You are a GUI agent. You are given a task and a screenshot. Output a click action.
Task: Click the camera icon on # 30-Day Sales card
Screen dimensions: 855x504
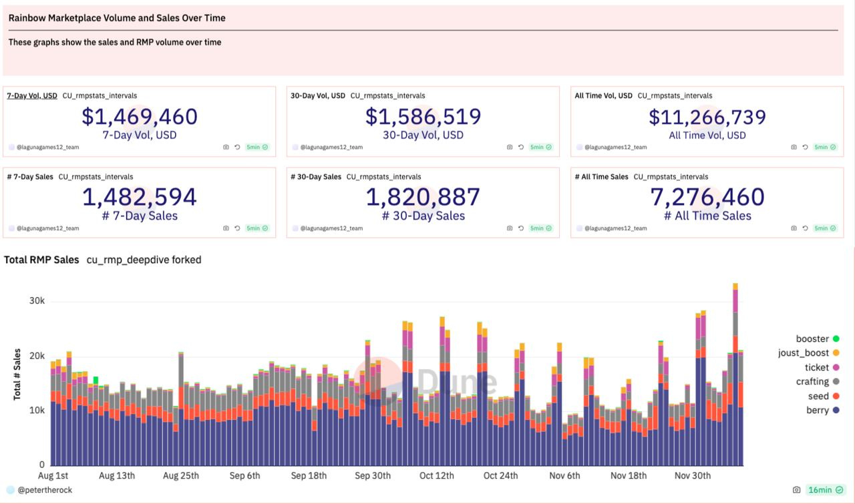[x=510, y=228]
